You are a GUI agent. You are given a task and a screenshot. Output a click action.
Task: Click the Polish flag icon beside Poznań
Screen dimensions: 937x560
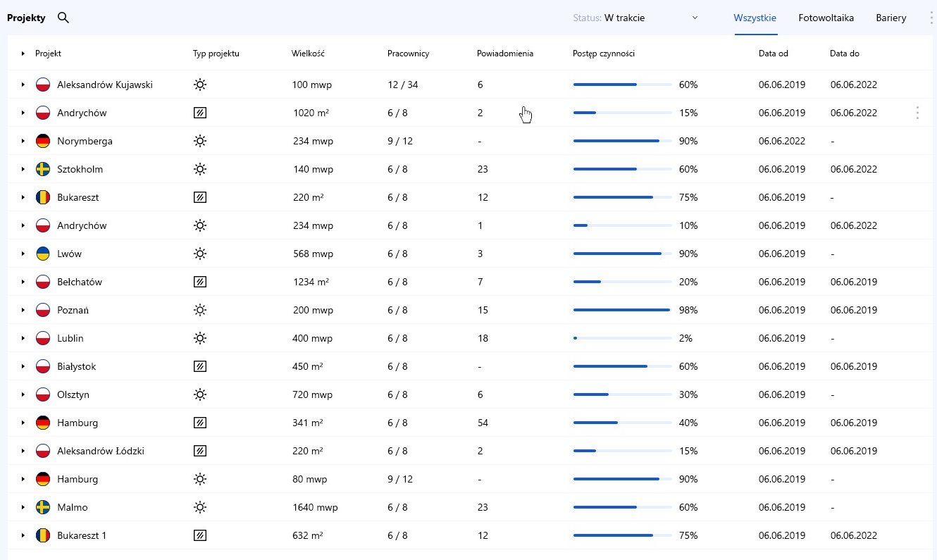click(43, 310)
